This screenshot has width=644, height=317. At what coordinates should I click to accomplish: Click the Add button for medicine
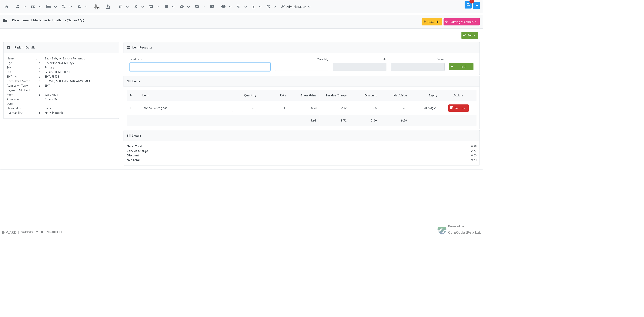pyautogui.click(x=461, y=66)
